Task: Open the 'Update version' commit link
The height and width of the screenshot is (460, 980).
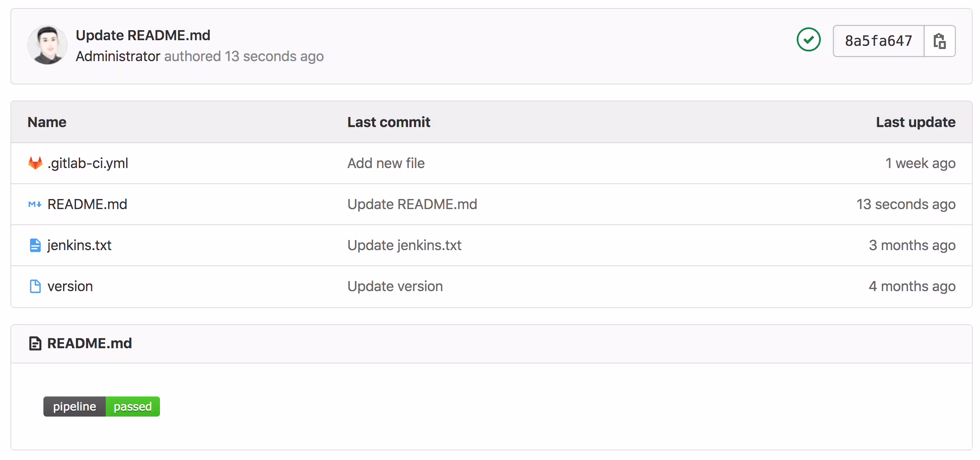Action: tap(395, 286)
